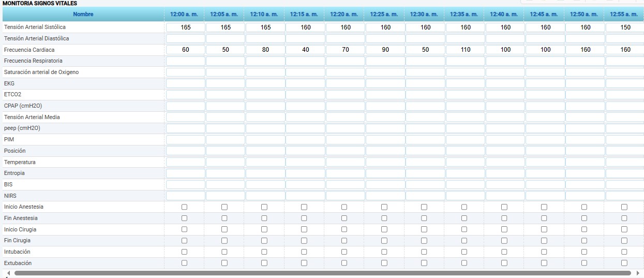Edit Tensión Arterial Sistólica value at 12:10 a. m.
The image size is (644, 278).
(x=265, y=27)
